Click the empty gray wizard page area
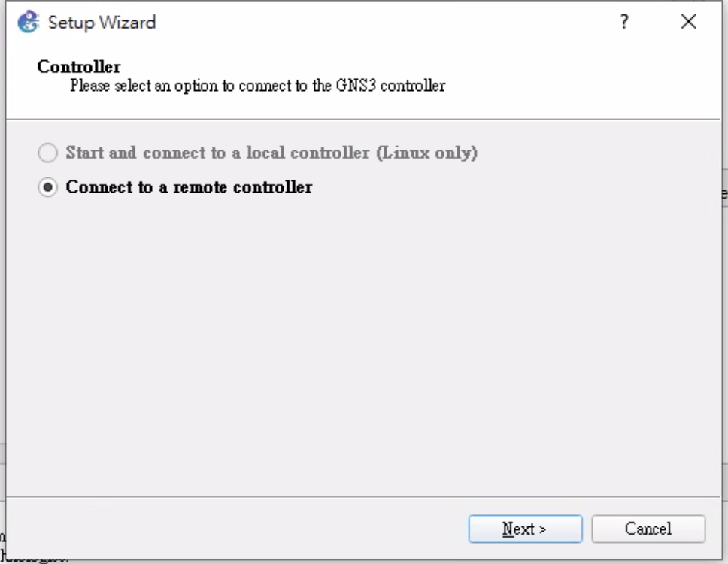Image resolution: width=728 pixels, height=564 pixels. [x=361, y=338]
